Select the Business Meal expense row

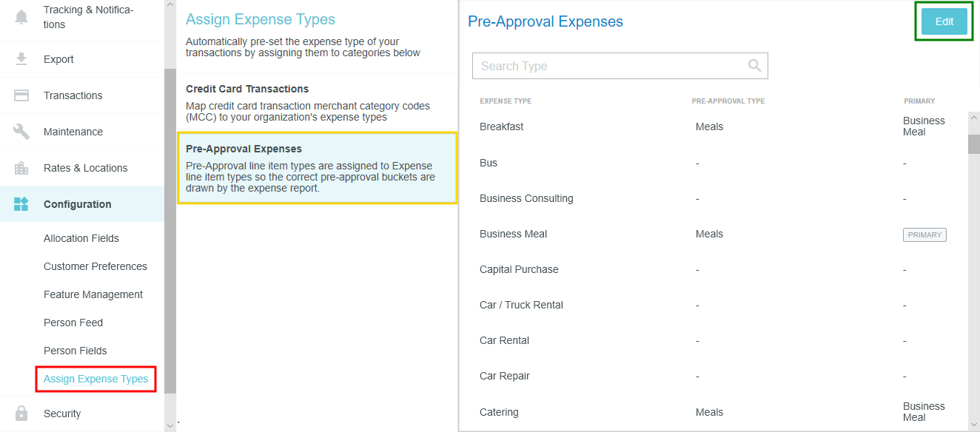713,234
